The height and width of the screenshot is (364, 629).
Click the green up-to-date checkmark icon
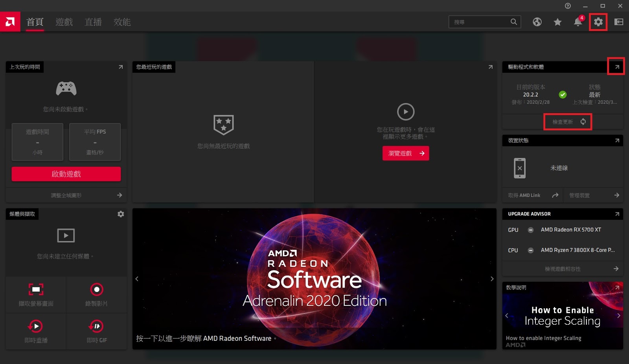pos(563,95)
